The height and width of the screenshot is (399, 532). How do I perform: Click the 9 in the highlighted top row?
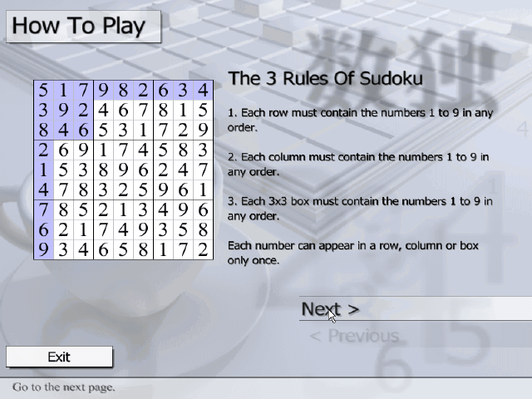(x=103, y=91)
